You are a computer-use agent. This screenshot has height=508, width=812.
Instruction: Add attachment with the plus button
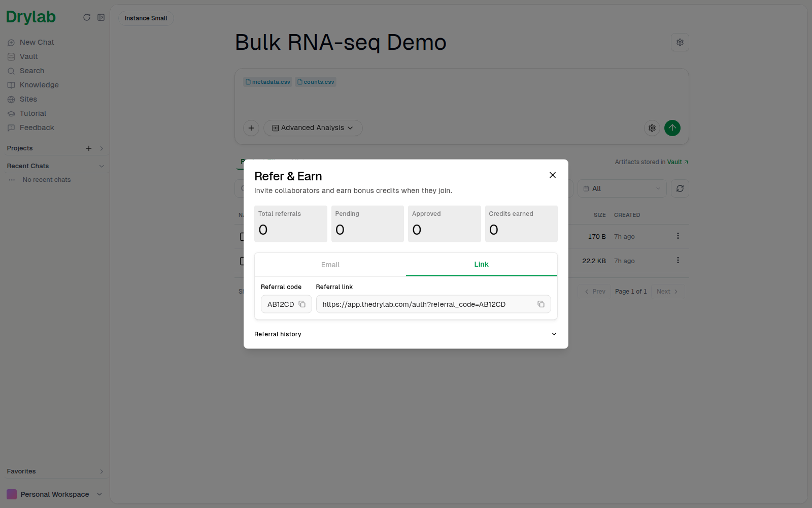click(251, 128)
